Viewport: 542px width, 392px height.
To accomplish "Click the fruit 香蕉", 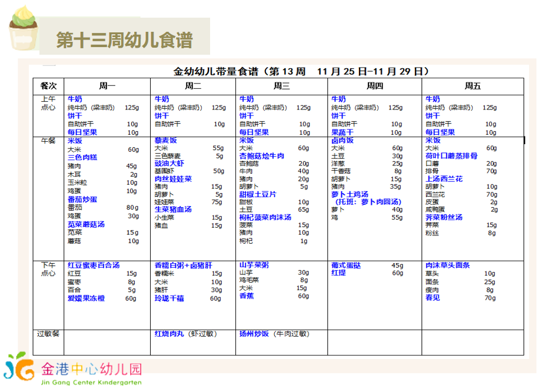I will 247,295.
